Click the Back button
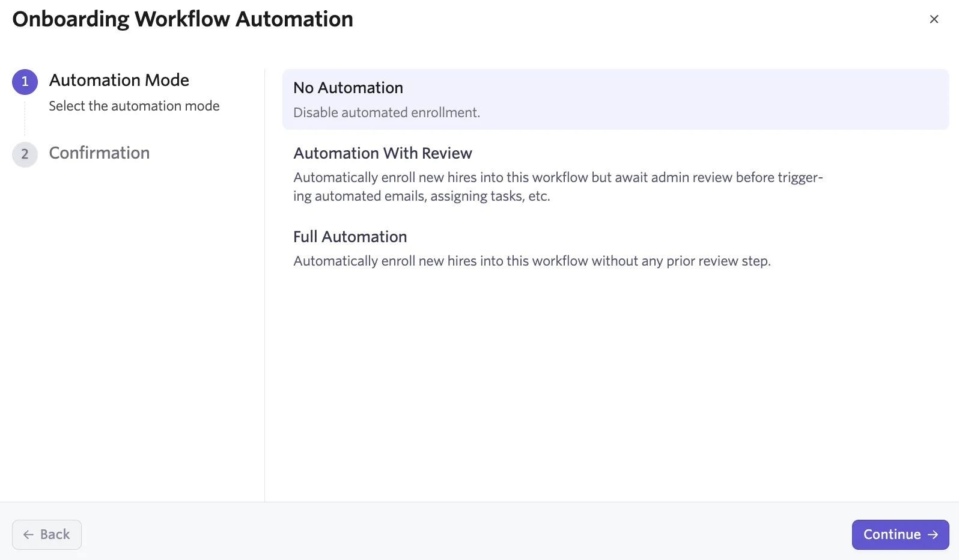 click(47, 534)
